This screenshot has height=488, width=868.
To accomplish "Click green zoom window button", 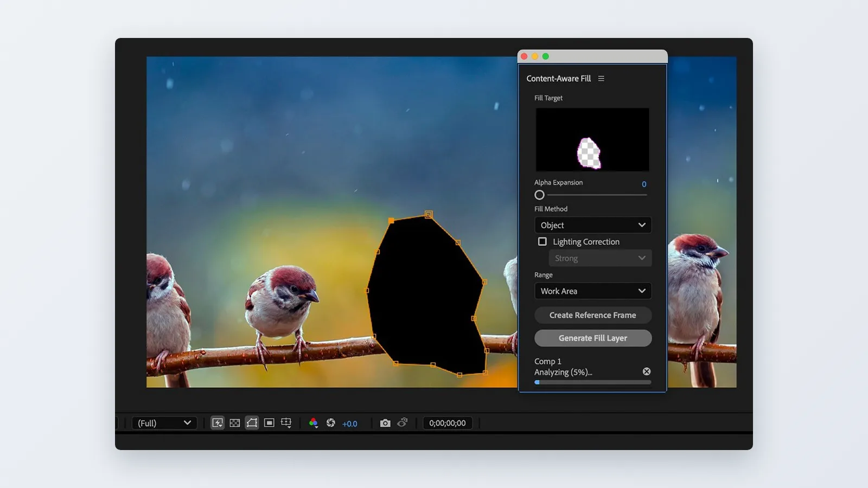I will tap(546, 56).
